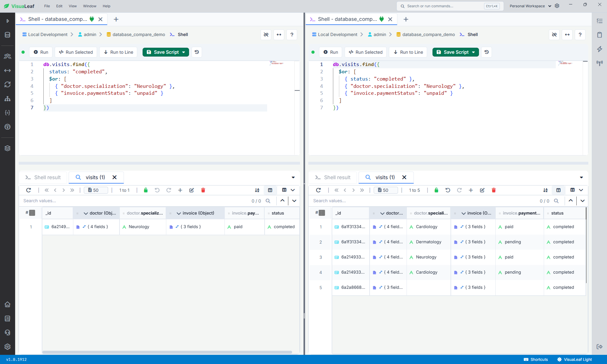The width and height of the screenshot is (607, 364).
Task: Open the Edit menu
Action: click(59, 6)
